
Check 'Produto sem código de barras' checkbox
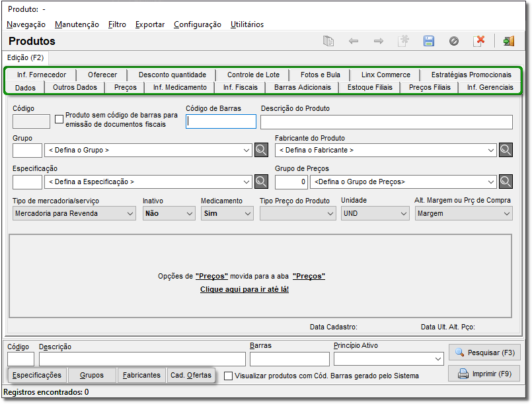(x=59, y=119)
